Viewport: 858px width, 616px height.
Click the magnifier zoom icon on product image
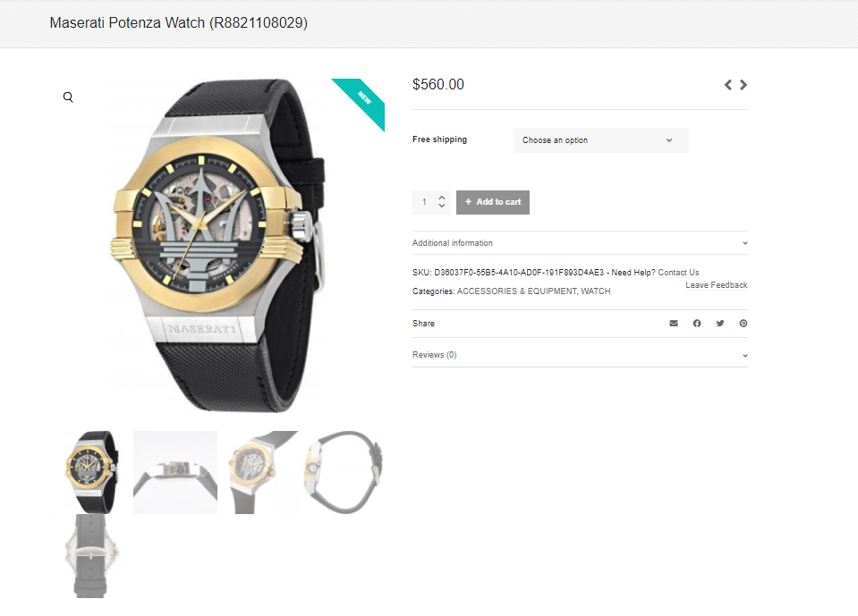click(68, 97)
